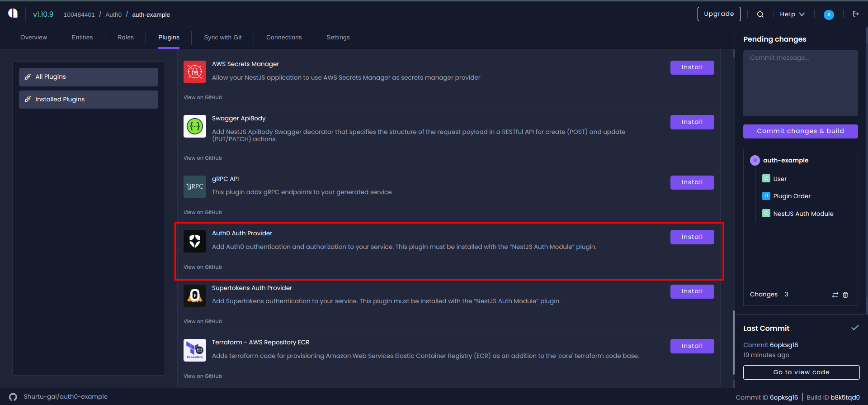Click the AWS Secrets Manager plugin icon

coord(195,71)
